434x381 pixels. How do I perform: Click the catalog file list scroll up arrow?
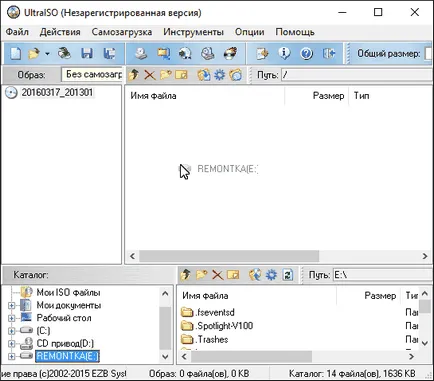[x=424, y=294]
